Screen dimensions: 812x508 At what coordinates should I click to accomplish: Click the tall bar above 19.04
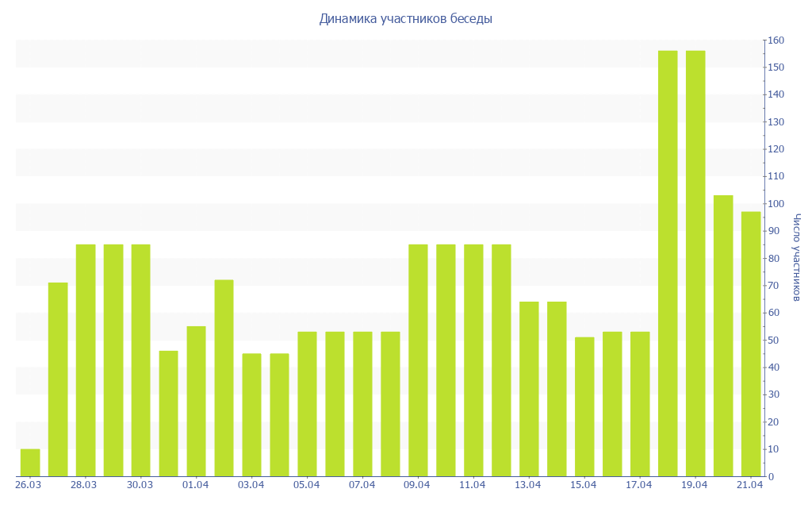pyautogui.click(x=695, y=262)
